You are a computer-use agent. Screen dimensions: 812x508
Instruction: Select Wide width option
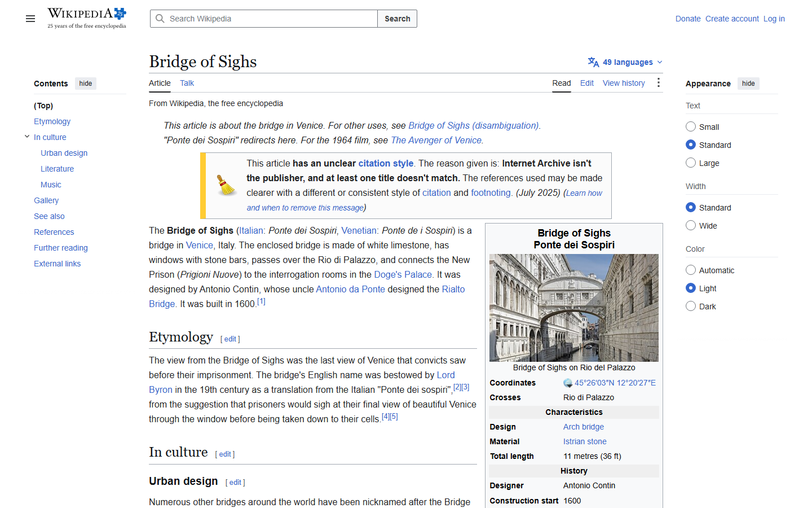[x=691, y=225]
